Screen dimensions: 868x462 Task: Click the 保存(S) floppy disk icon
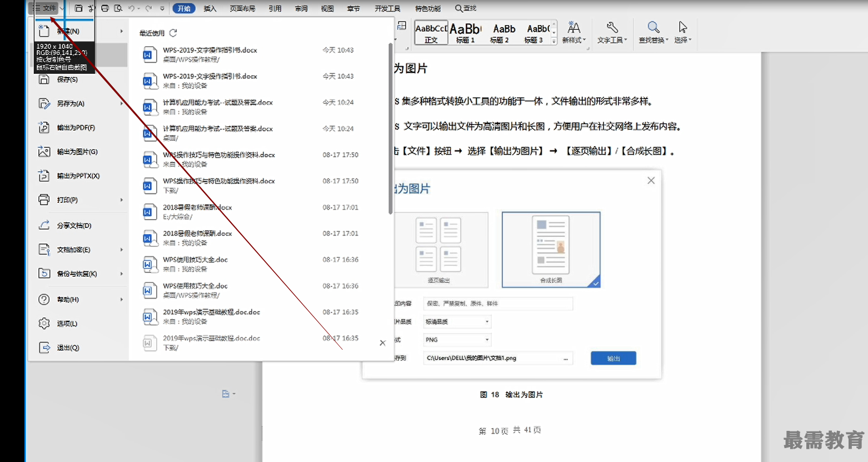pos(44,80)
